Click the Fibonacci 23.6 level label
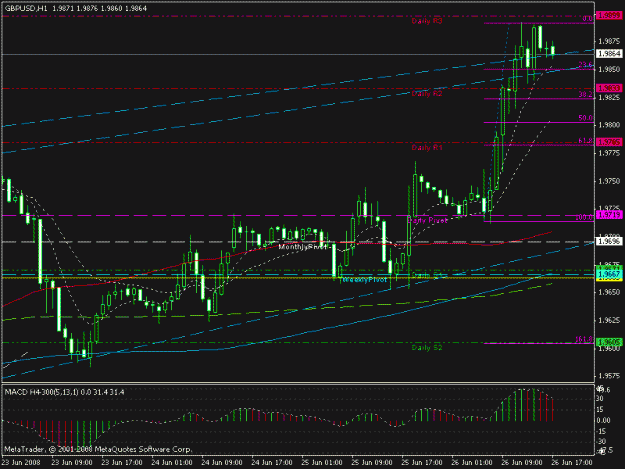This screenshot has height=469, width=625. click(x=585, y=65)
